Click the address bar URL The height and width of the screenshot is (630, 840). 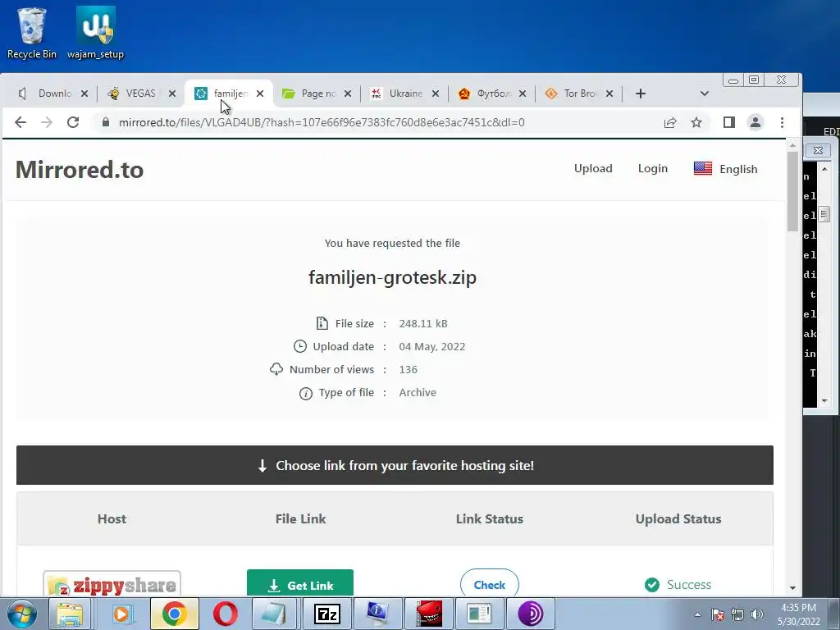322,123
